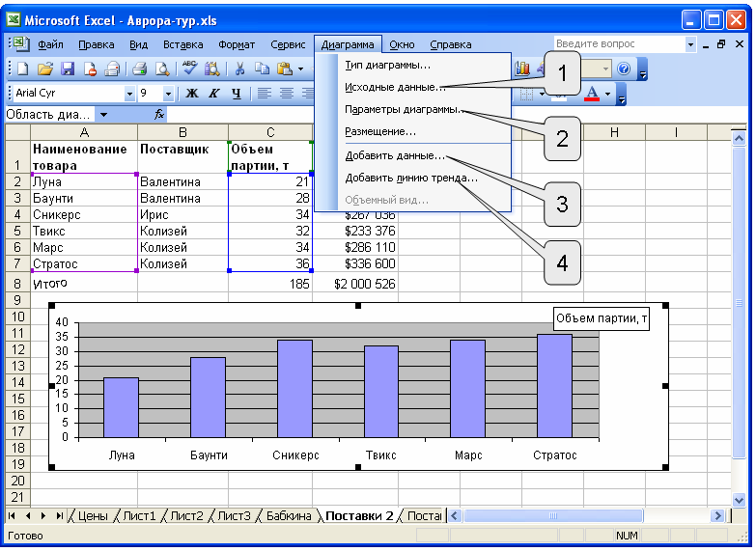756x551 pixels.
Task: Click the Cut scissors icon
Action: click(x=239, y=69)
